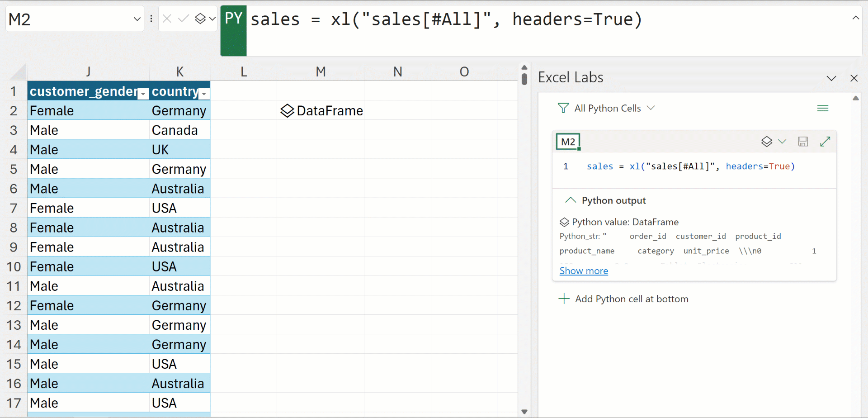
Task: Open the formula bar three-dot options menu
Action: click(x=151, y=19)
